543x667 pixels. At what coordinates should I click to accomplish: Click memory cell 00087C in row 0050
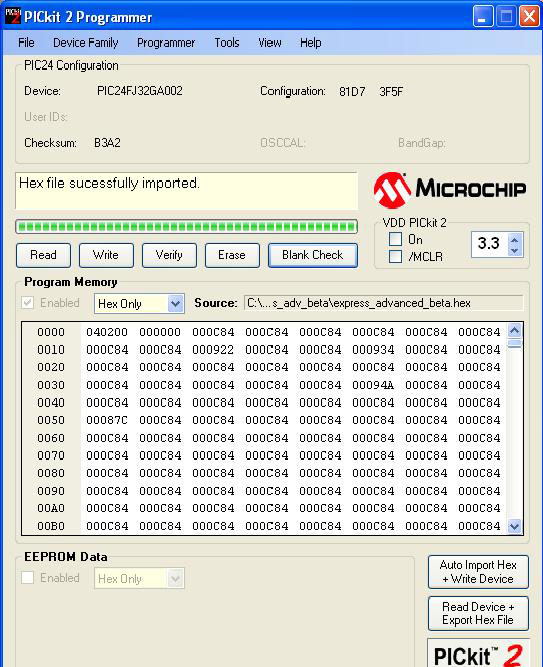click(x=107, y=420)
